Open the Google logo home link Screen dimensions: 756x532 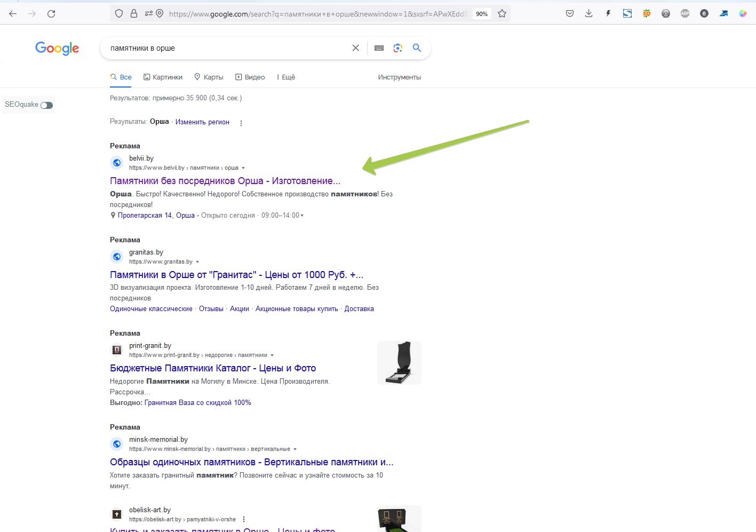pos(57,49)
